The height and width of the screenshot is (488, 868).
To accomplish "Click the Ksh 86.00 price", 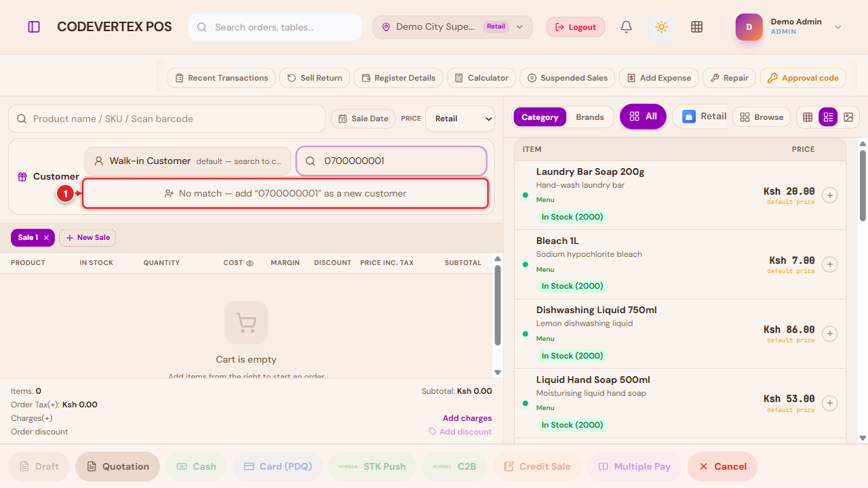I will point(789,329).
